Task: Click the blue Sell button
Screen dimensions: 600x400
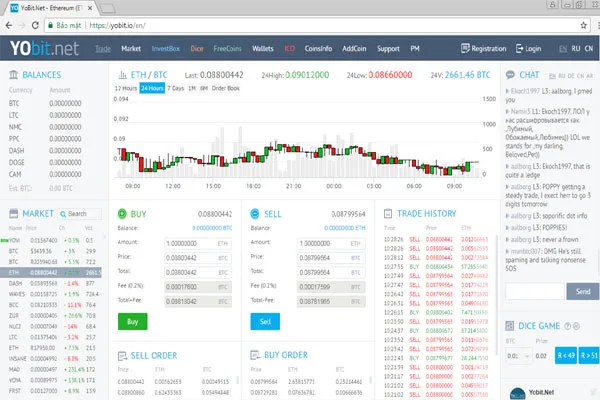Action: point(265,322)
